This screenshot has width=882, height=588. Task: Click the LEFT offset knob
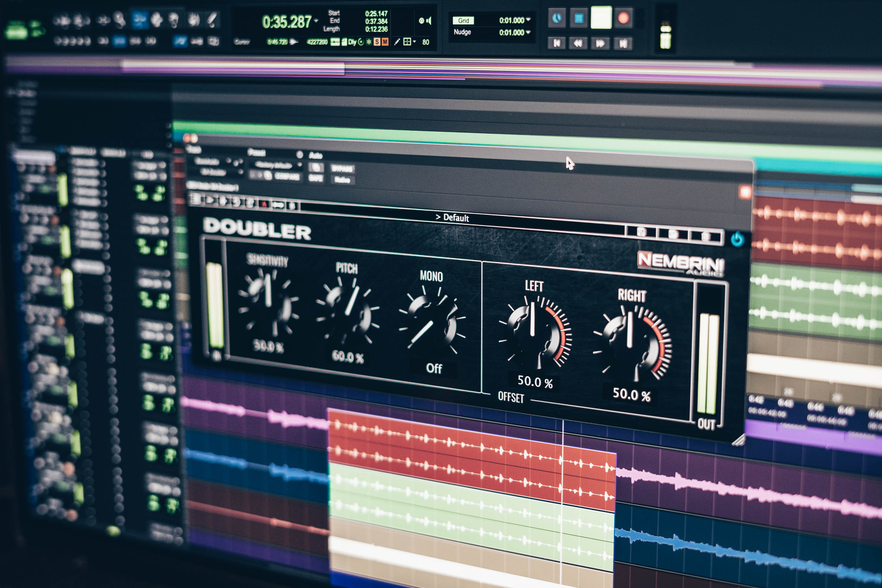pyautogui.click(x=534, y=332)
